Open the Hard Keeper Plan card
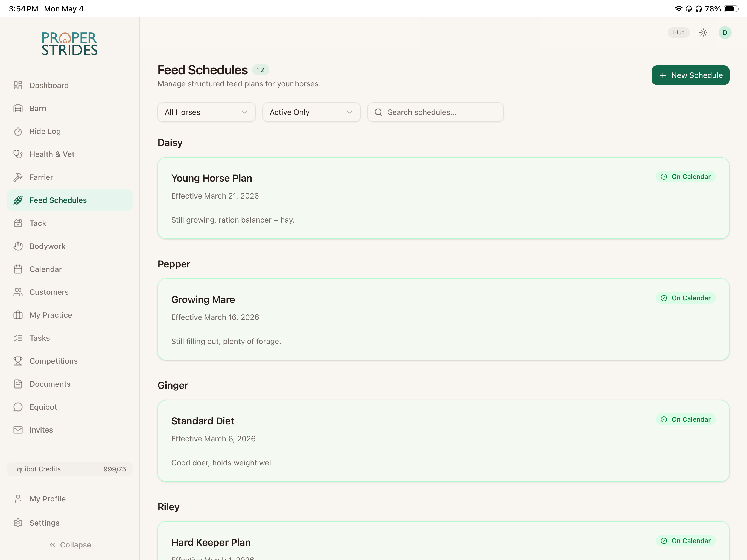 point(443,541)
